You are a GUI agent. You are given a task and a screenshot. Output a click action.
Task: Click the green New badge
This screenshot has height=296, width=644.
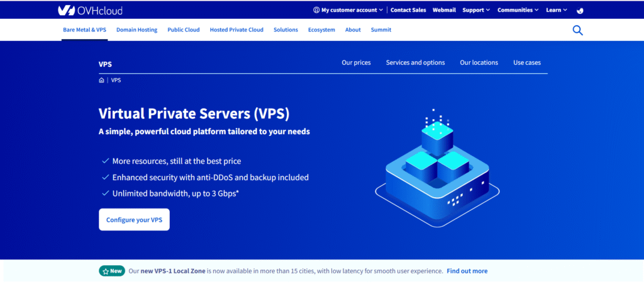(x=112, y=271)
